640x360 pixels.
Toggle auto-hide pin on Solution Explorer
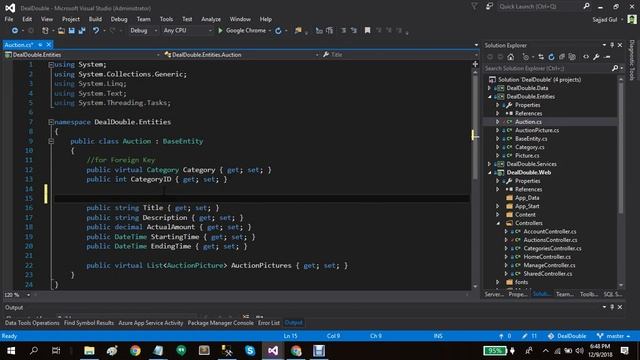pos(612,45)
